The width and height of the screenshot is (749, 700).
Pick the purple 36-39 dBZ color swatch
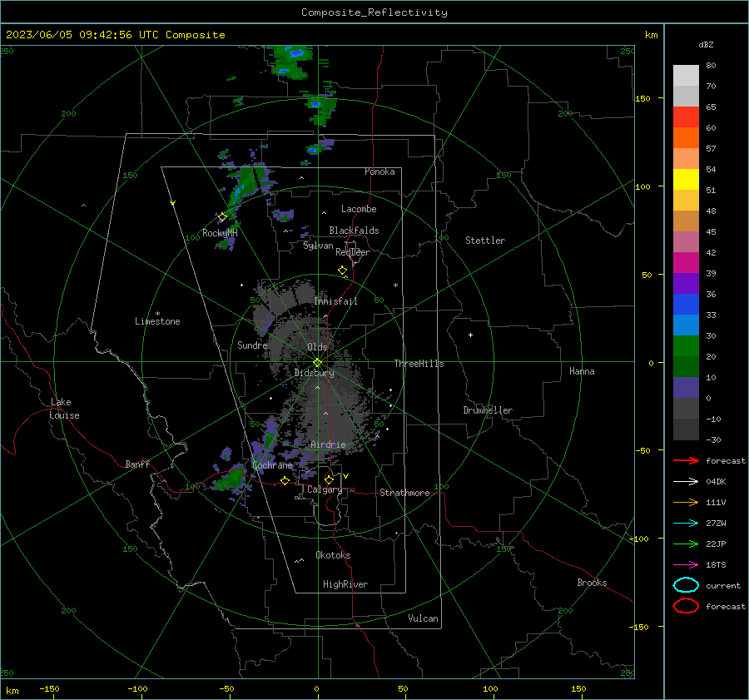686,284
